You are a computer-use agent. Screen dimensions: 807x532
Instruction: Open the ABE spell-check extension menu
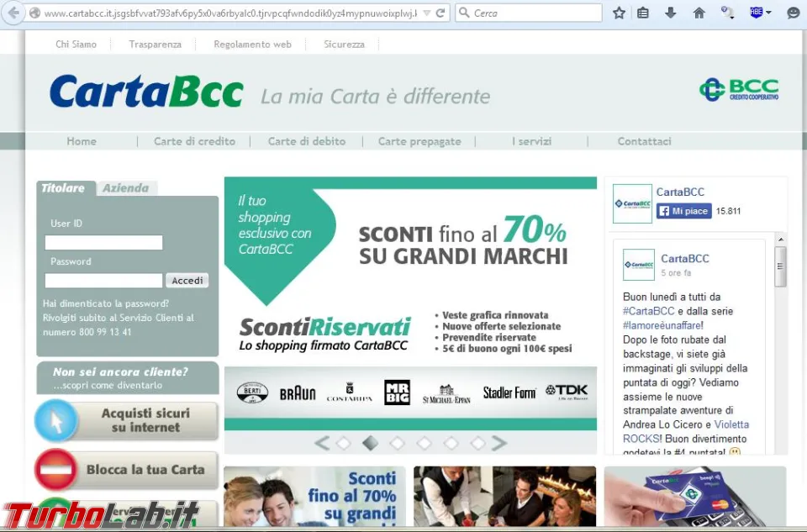point(760,13)
